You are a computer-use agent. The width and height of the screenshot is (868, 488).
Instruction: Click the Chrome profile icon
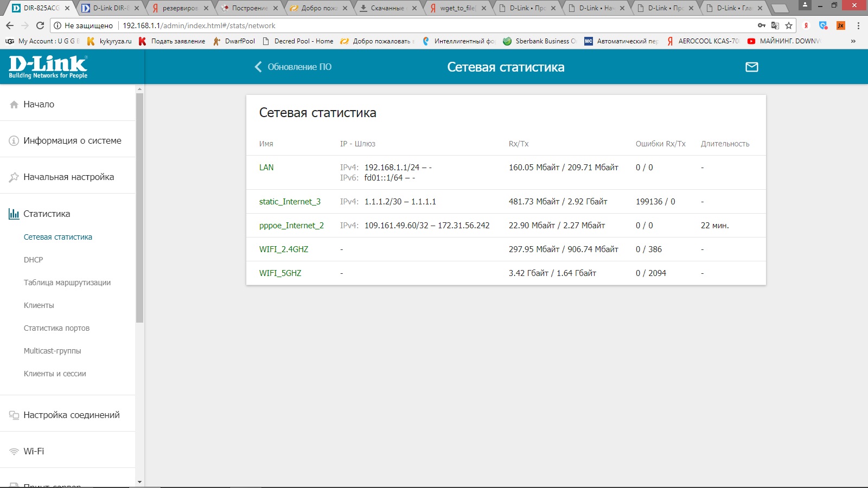point(805,5)
